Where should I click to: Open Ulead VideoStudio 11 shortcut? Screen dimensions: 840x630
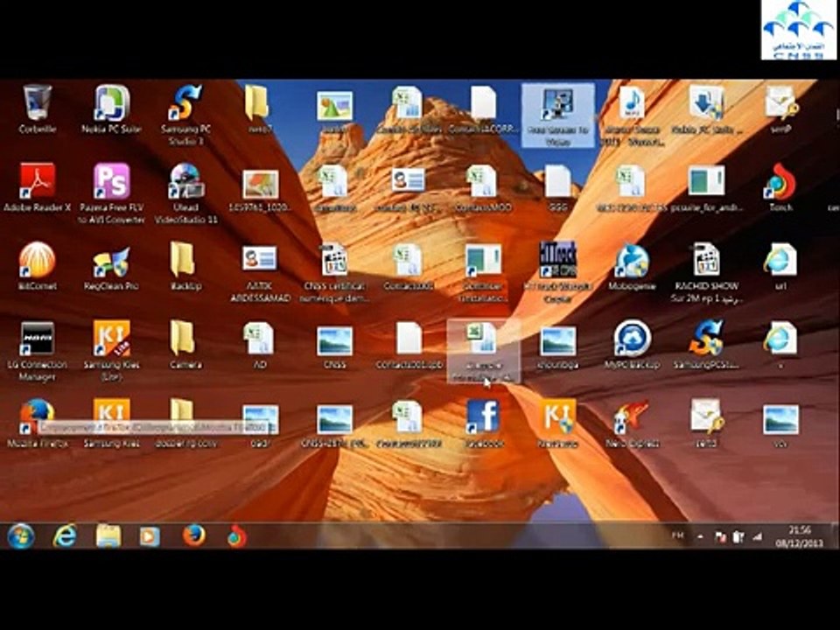coord(185,193)
